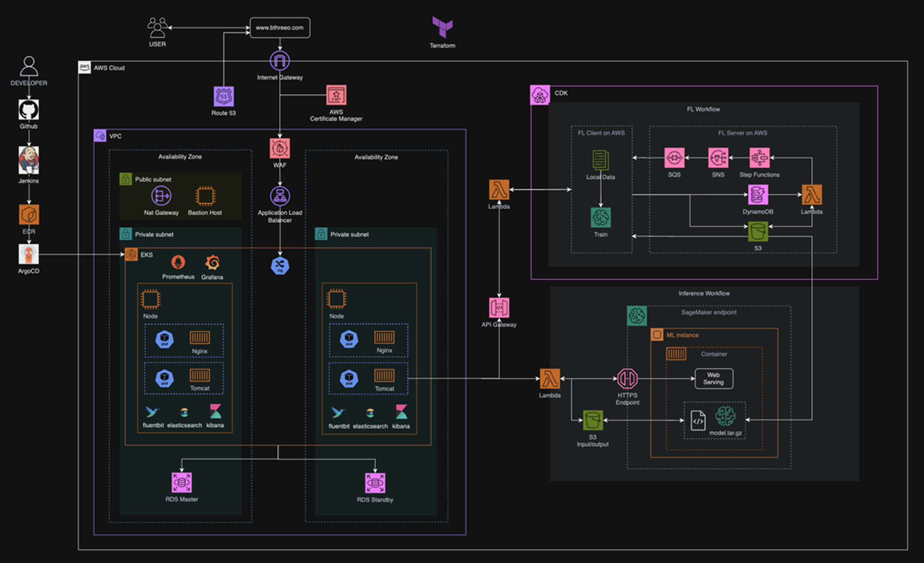The height and width of the screenshot is (563, 924).
Task: Click the Grafana icon in EKS
Action: pos(213,263)
